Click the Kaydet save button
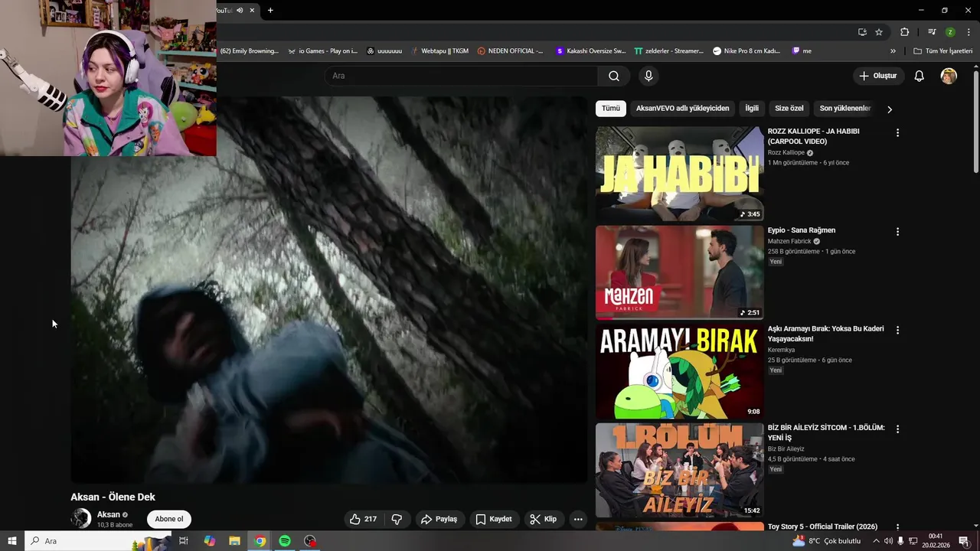980x551 pixels. tap(494, 519)
